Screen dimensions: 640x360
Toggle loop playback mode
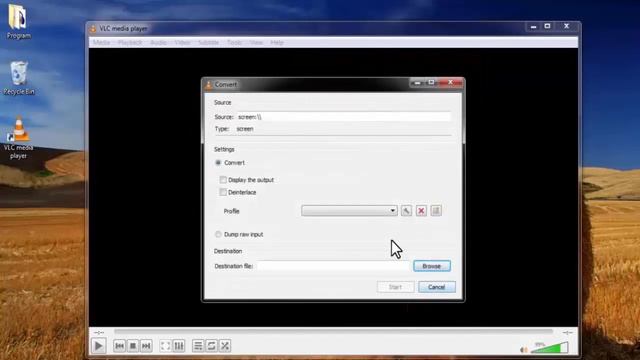tap(211, 346)
